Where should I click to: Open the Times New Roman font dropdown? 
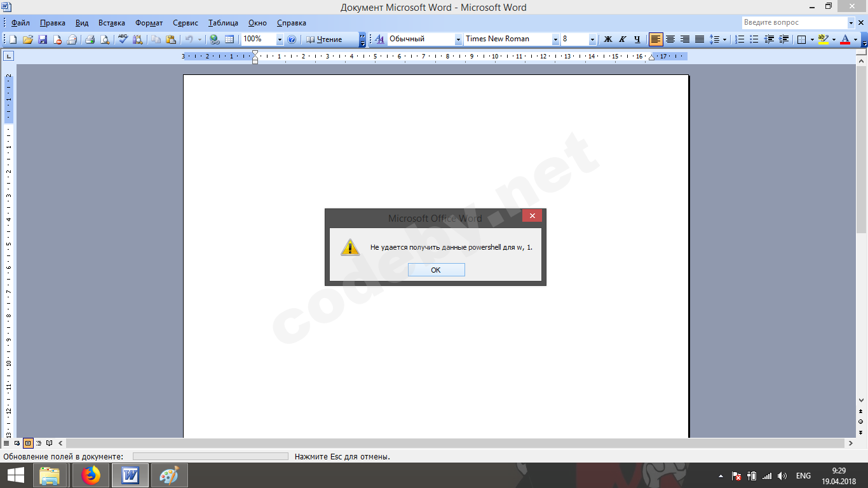tap(555, 39)
